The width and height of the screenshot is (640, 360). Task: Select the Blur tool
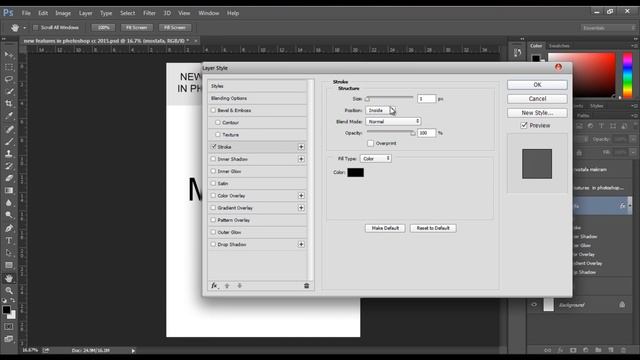pos(9,202)
